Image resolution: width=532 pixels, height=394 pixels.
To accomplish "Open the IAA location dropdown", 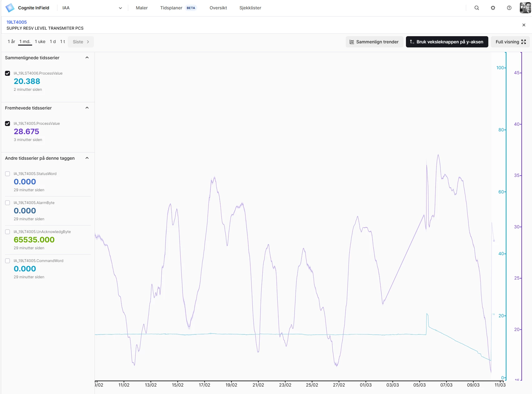I will coord(92,8).
